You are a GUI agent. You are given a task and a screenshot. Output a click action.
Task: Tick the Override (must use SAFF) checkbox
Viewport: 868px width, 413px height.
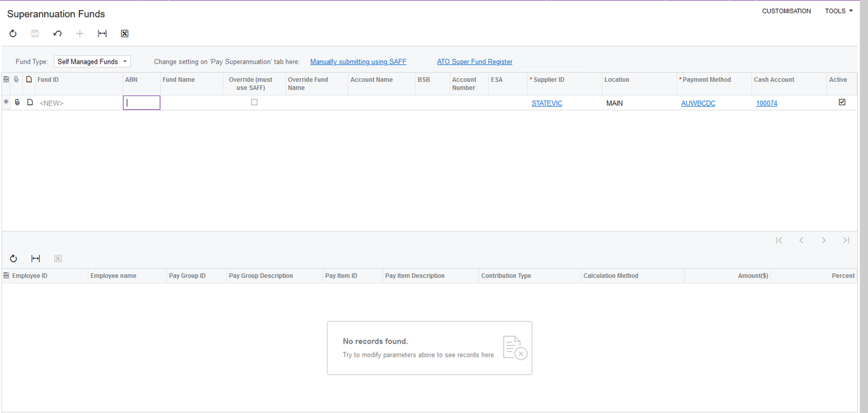coord(254,102)
